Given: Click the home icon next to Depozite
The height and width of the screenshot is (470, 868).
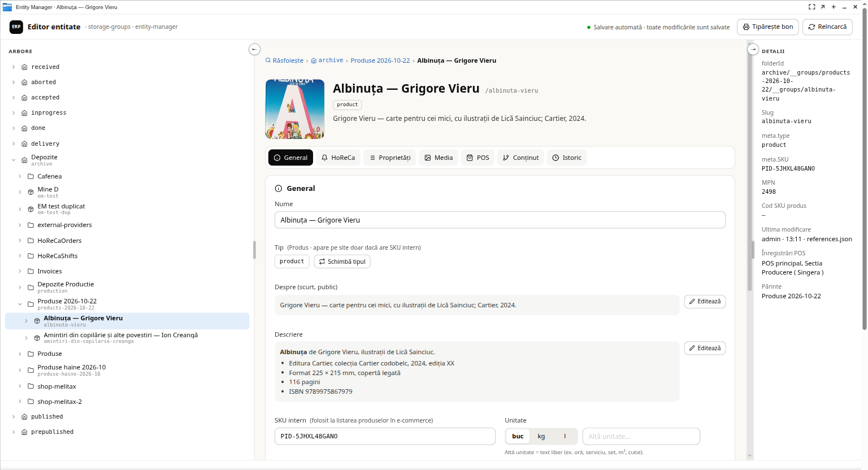Looking at the screenshot, I should (x=24, y=160).
